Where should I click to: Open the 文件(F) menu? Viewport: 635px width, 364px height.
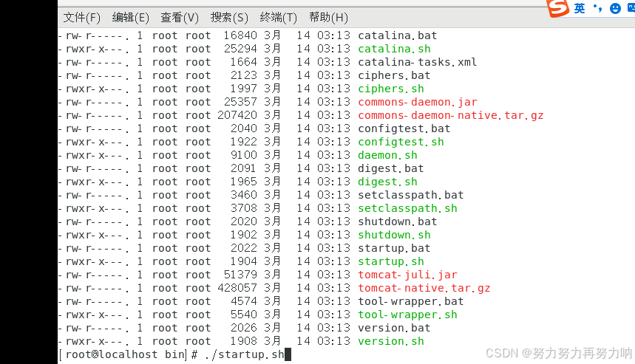click(82, 18)
